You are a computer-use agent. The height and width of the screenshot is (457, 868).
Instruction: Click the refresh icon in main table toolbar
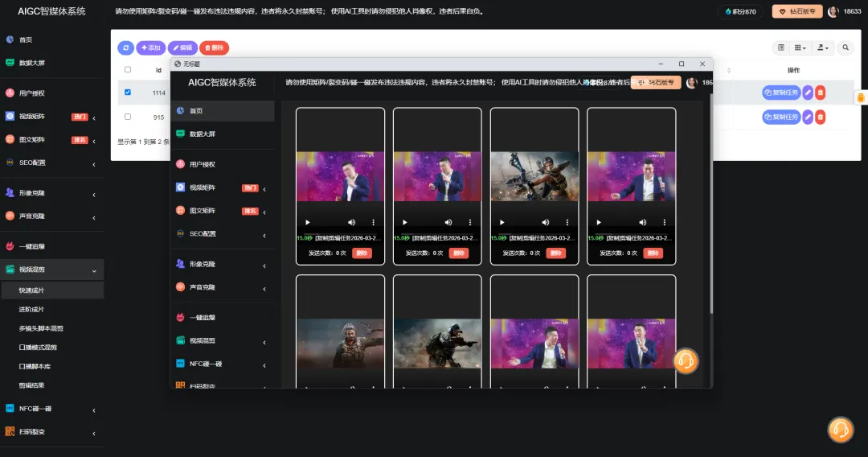pyautogui.click(x=125, y=47)
